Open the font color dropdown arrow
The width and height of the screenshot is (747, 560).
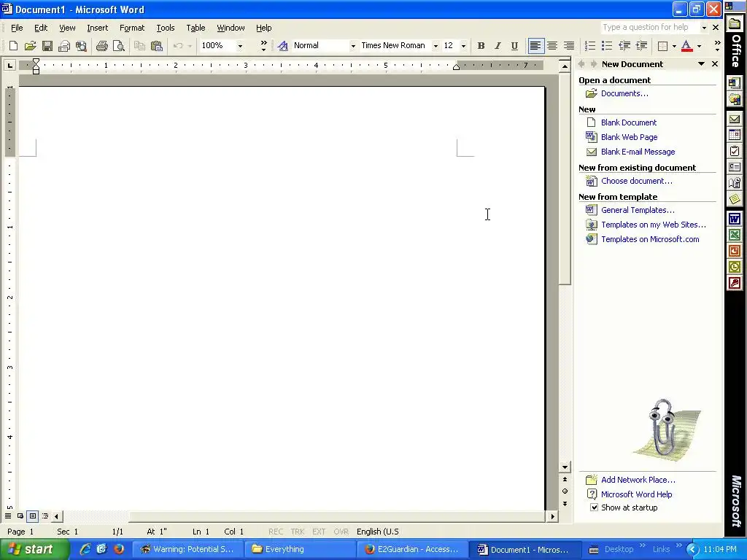point(699,46)
